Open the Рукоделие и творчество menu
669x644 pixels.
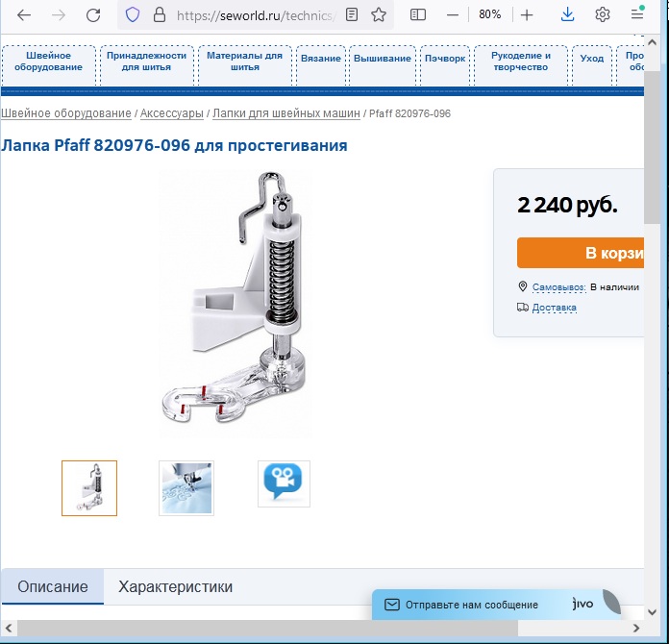(521, 65)
